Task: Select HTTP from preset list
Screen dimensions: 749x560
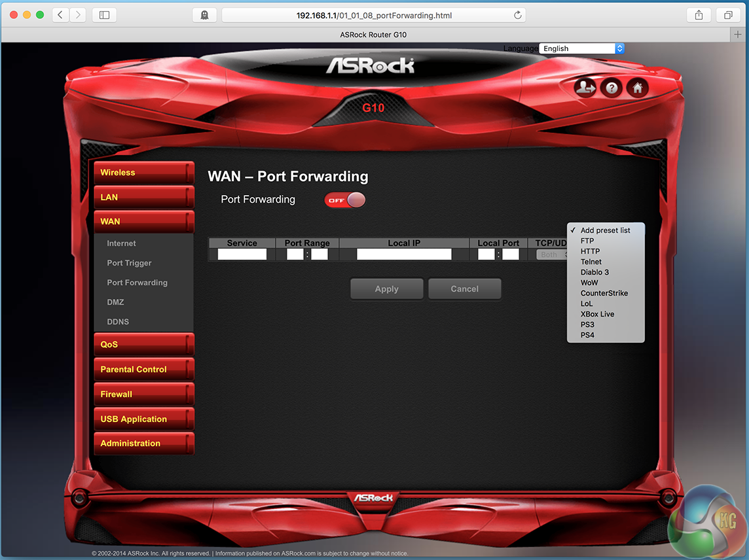Action: 606,251
